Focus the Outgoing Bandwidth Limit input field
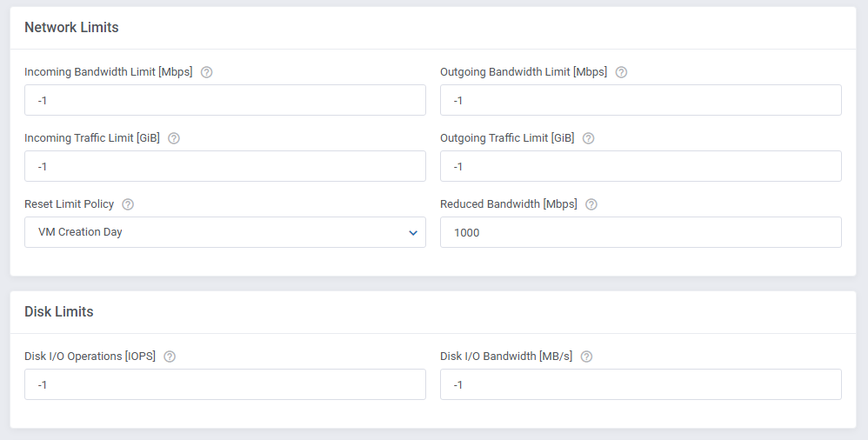Viewport: 868px width, 440px height. point(640,100)
